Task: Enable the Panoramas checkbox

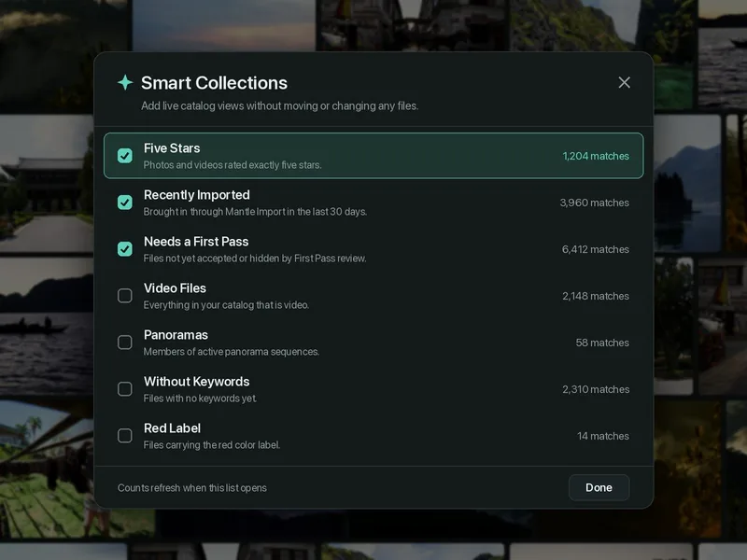Action: (125, 343)
